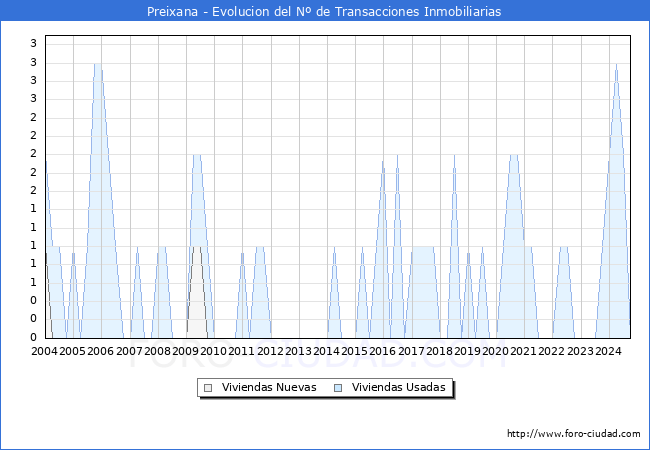Click the grey Viviendas Nuevas area in 2009
Screen dimensions: 650x450
pos(197,294)
